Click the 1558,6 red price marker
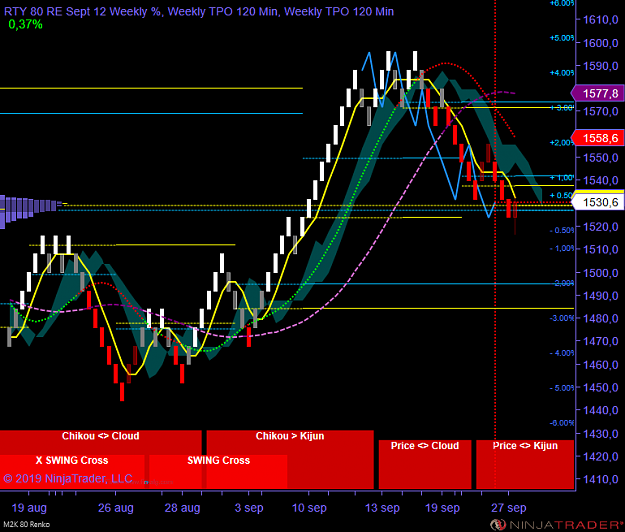This screenshot has height=532, width=625. point(597,138)
